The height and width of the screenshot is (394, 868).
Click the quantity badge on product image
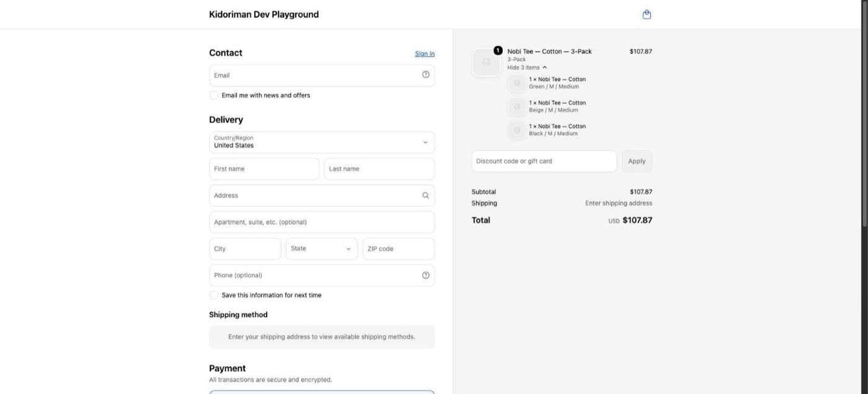[x=498, y=50]
